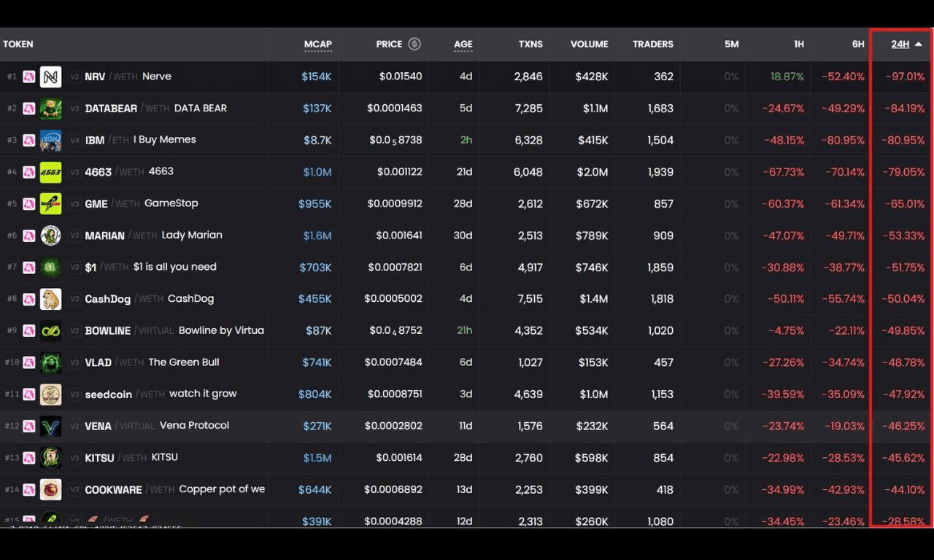Click the COOKWARE copper pot logo
The height and width of the screenshot is (560, 934).
(x=50, y=489)
